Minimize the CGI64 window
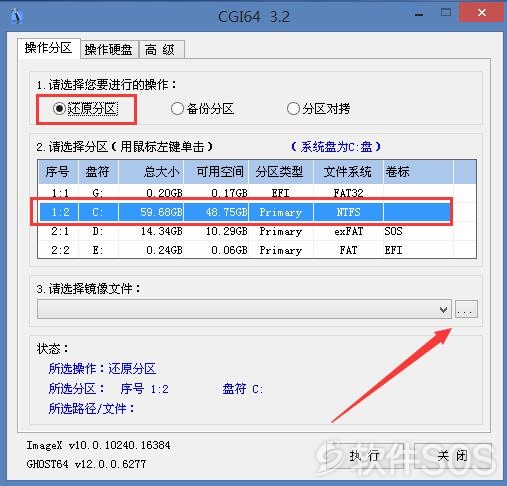Screen dimensions: 507x486 419,14
